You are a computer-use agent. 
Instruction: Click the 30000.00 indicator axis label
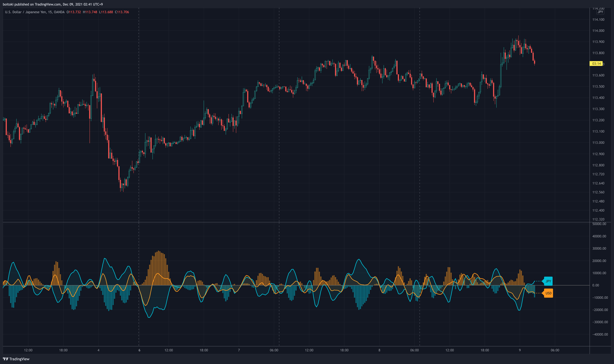(599, 248)
